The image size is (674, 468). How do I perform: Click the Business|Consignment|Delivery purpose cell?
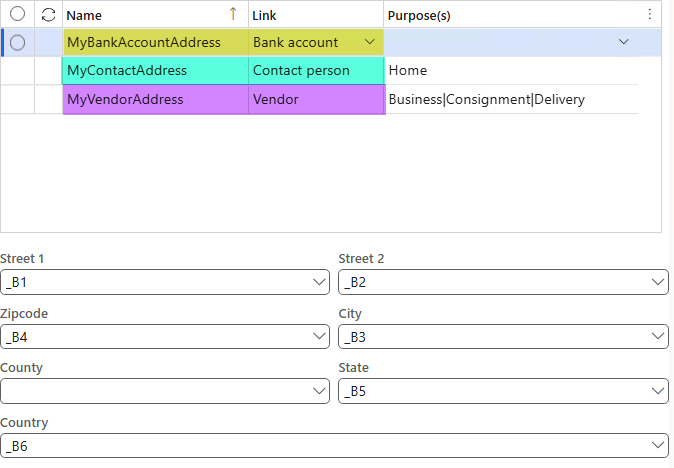point(512,99)
